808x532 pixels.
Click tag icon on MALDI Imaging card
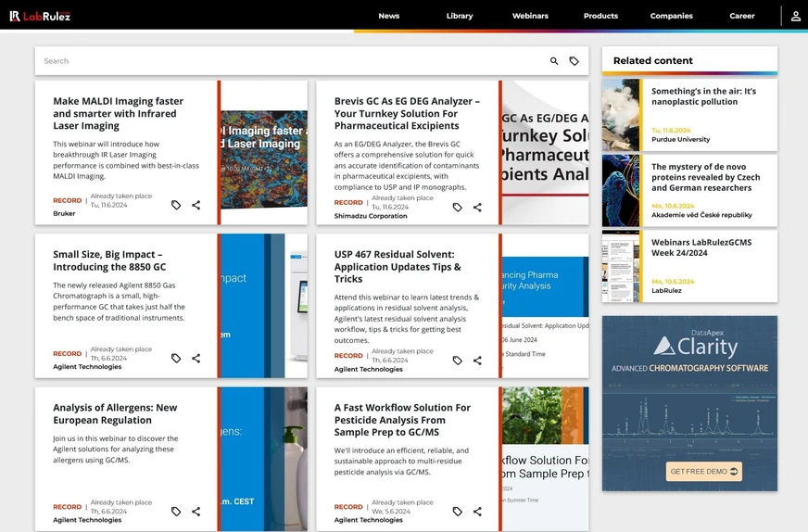pos(176,205)
